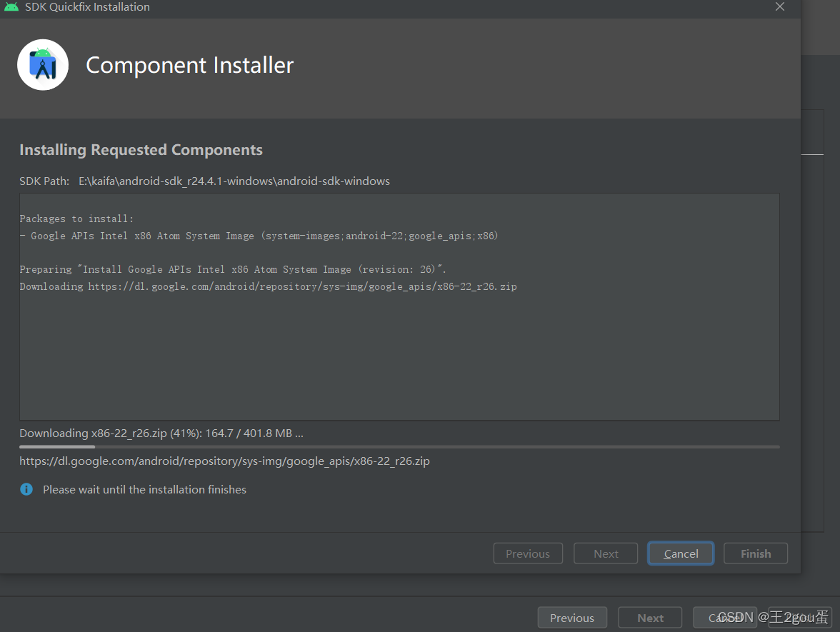Click the 'Installing Requested Components' heading
Image resolution: width=840 pixels, height=632 pixels.
(141, 150)
